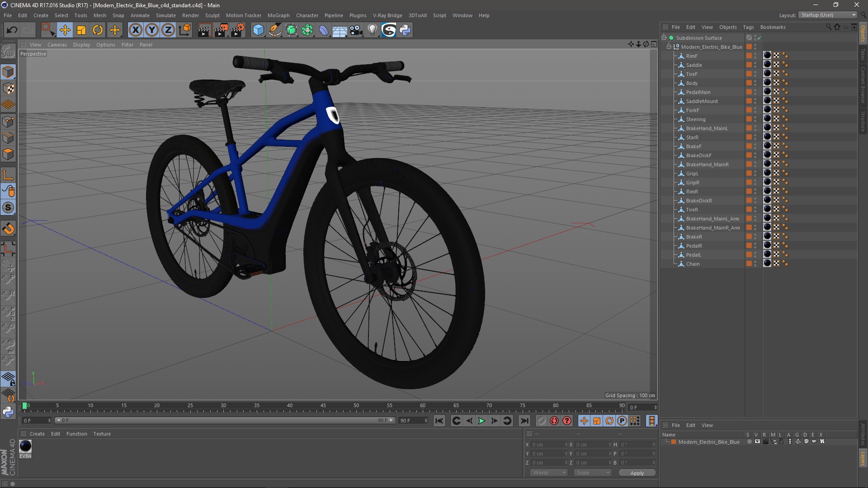Click Apply button in coordinates panel

(x=637, y=473)
